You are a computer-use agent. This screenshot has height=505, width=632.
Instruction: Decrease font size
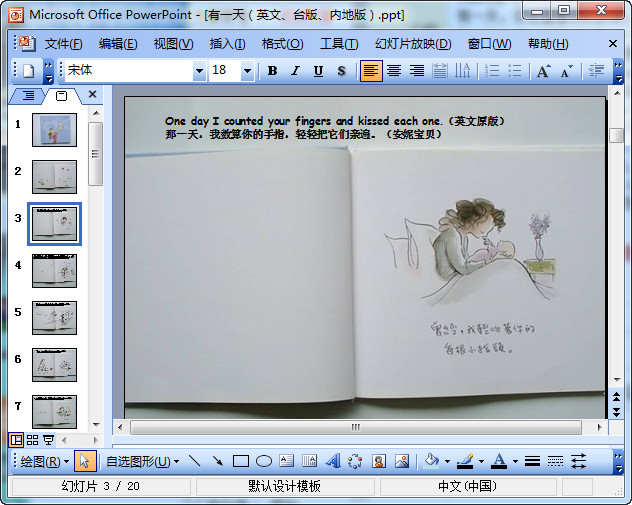[x=567, y=71]
